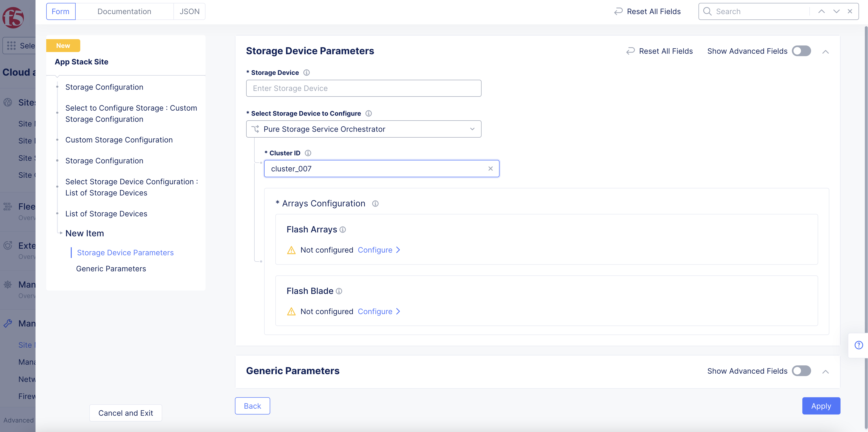The height and width of the screenshot is (432, 868).
Task: Go to next search result arrow
Action: pos(836,11)
